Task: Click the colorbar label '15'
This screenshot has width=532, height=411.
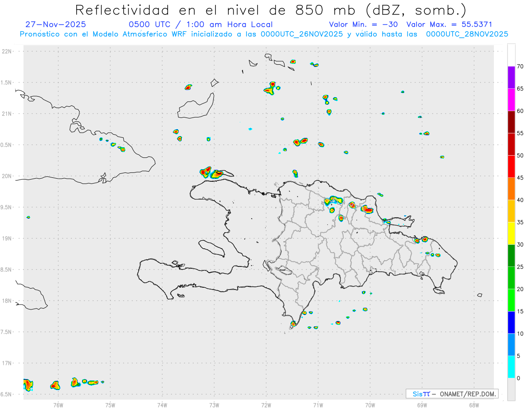Action: point(520,312)
